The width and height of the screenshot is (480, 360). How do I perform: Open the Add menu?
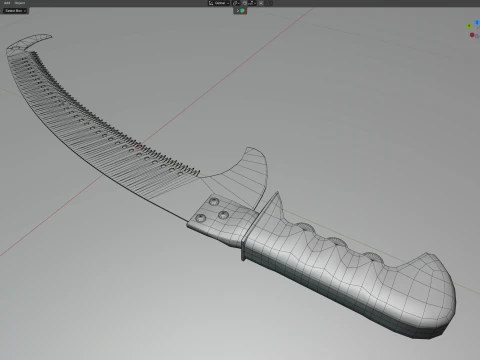[x=7, y=3]
